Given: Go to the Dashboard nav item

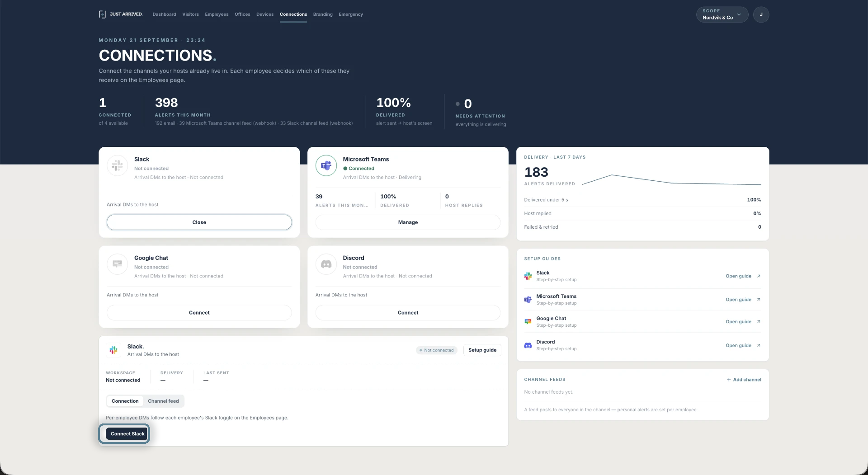Looking at the screenshot, I should [164, 14].
